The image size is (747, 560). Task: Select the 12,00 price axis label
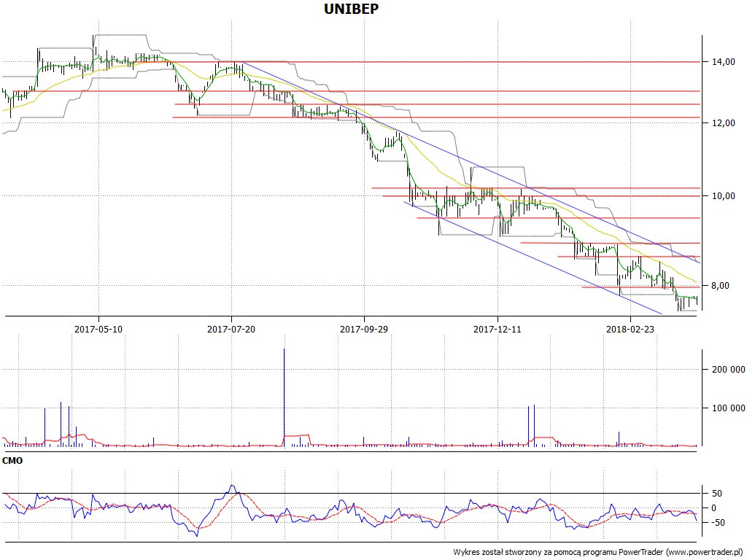click(x=723, y=123)
